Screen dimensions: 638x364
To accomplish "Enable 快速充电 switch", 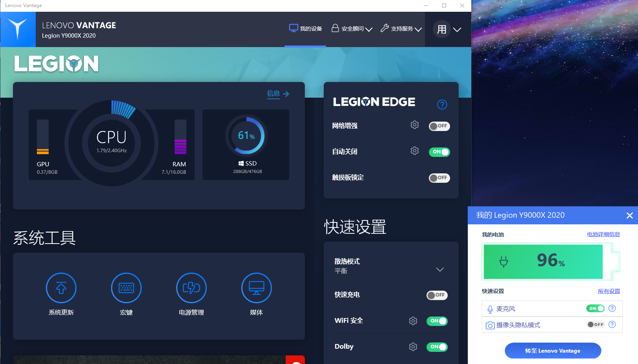I will tap(437, 295).
